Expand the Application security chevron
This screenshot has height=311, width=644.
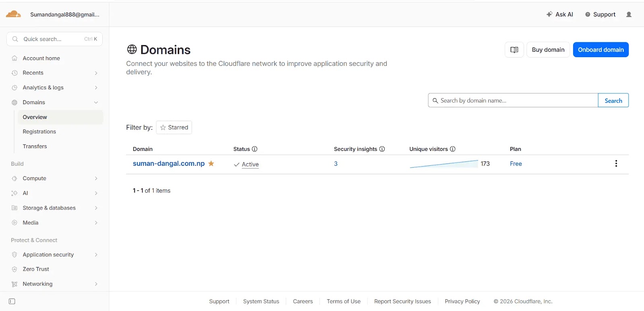(96, 255)
